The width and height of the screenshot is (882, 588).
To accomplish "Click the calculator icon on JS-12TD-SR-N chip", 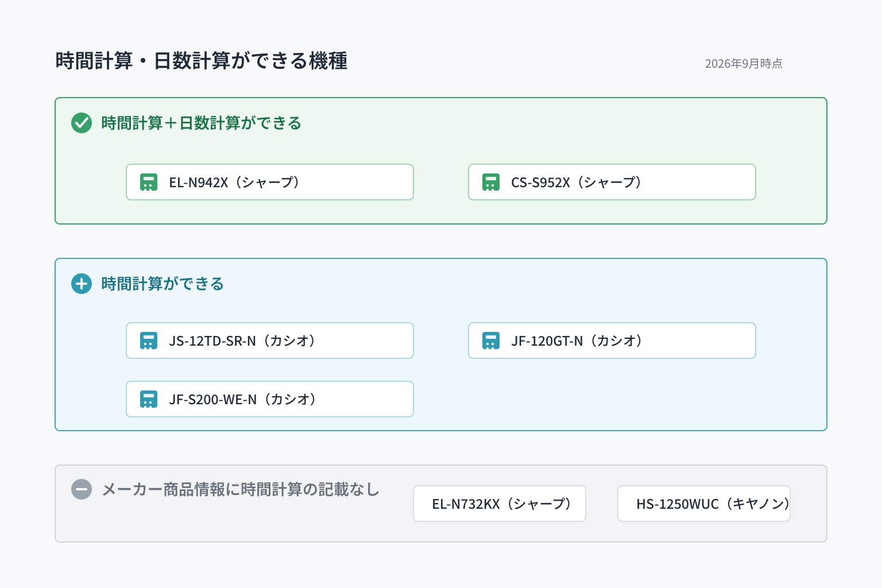I will point(149,341).
